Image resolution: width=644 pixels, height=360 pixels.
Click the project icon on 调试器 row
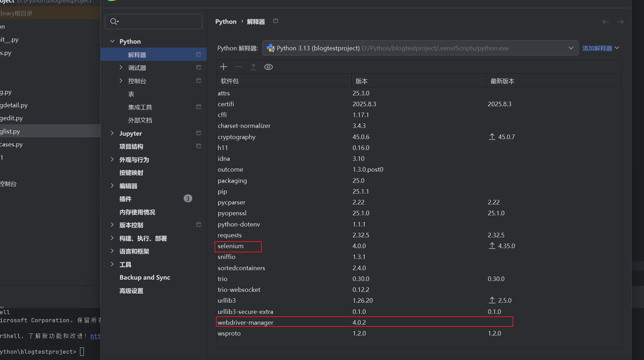click(x=199, y=67)
